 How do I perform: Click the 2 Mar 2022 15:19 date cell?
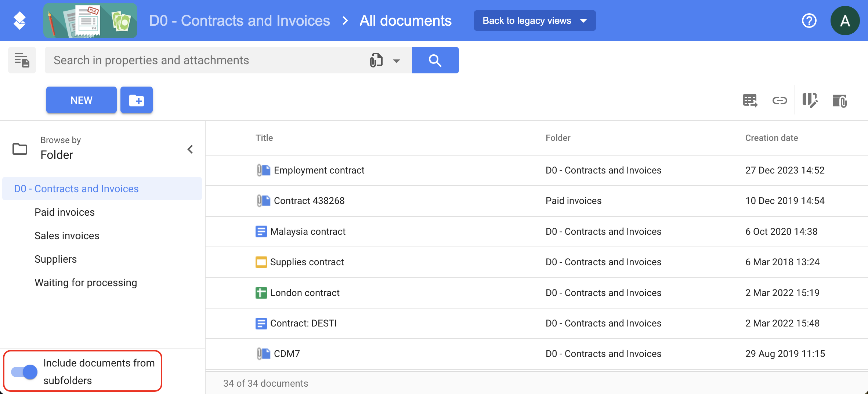pyautogui.click(x=782, y=293)
